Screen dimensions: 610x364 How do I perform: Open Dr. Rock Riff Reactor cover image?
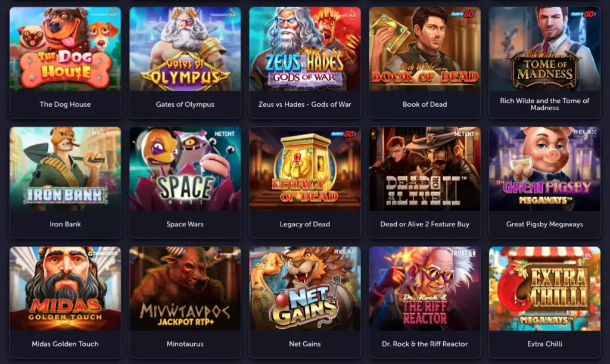424,288
